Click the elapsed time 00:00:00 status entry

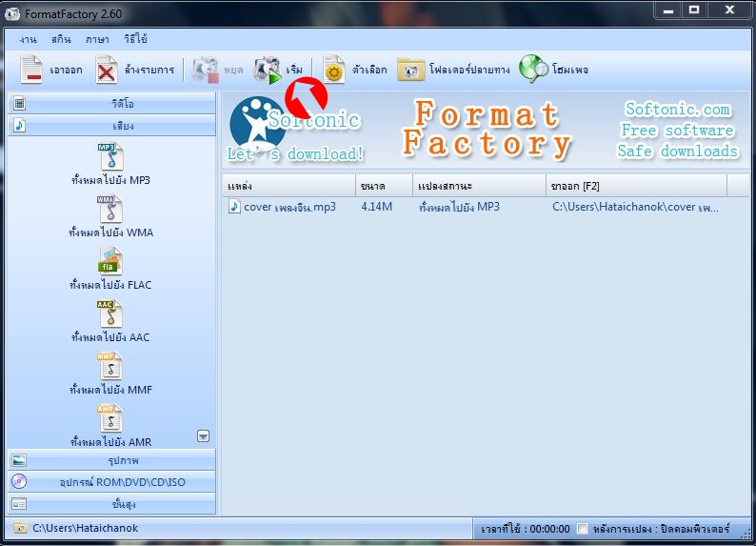point(526,529)
